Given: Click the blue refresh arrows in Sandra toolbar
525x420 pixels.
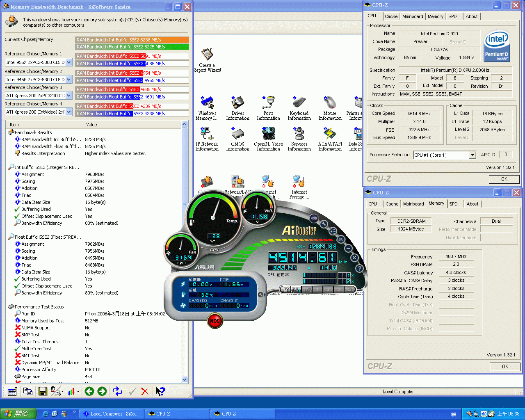Looking at the screenshot, I should 117,392.
